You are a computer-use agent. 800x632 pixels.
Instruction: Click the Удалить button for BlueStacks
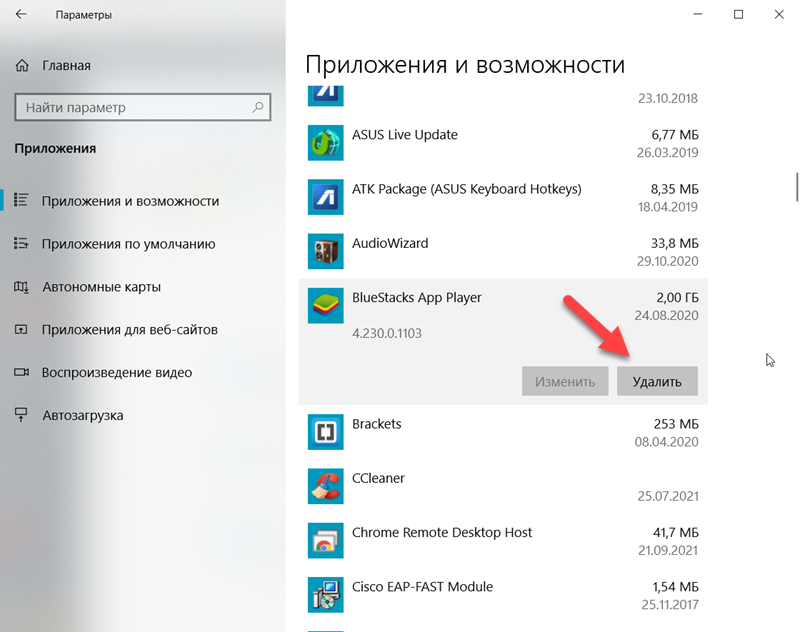(x=657, y=381)
